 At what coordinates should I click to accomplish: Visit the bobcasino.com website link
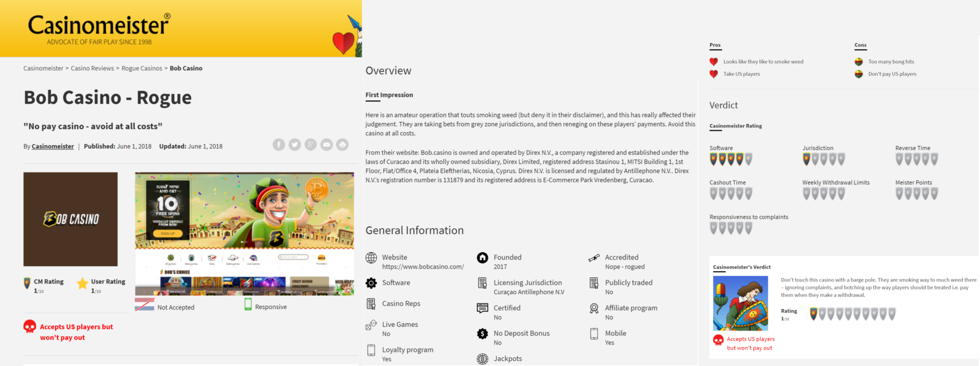pyautogui.click(x=423, y=267)
